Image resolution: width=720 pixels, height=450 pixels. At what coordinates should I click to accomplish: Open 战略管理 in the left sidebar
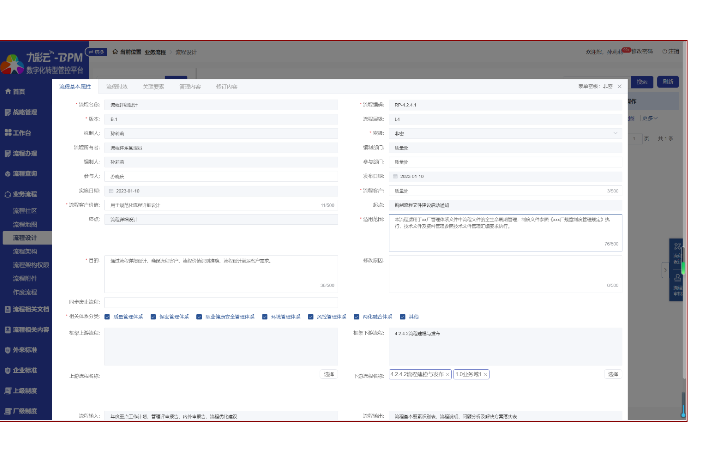(21, 112)
